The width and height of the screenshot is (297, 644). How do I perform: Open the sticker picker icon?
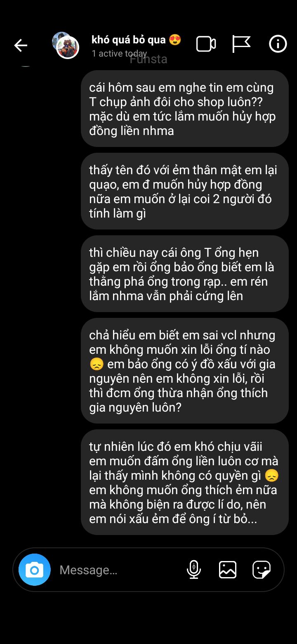pos(262,570)
